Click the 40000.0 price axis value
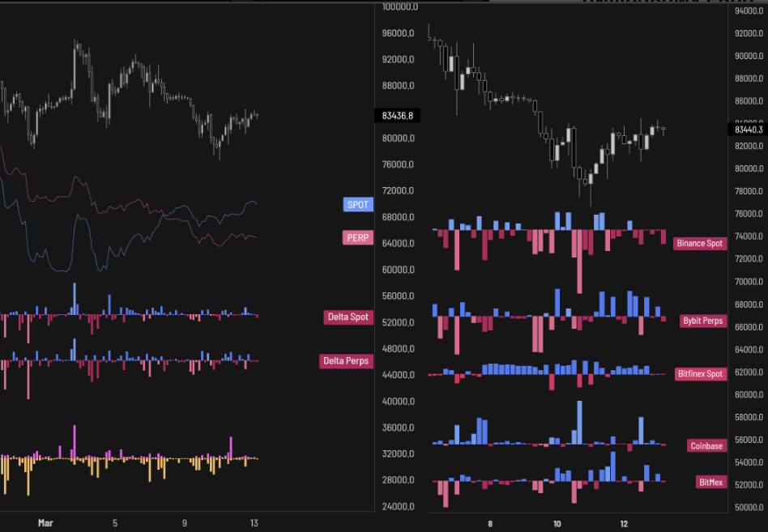Image resolution: width=768 pixels, height=532 pixels. pyautogui.click(x=399, y=402)
